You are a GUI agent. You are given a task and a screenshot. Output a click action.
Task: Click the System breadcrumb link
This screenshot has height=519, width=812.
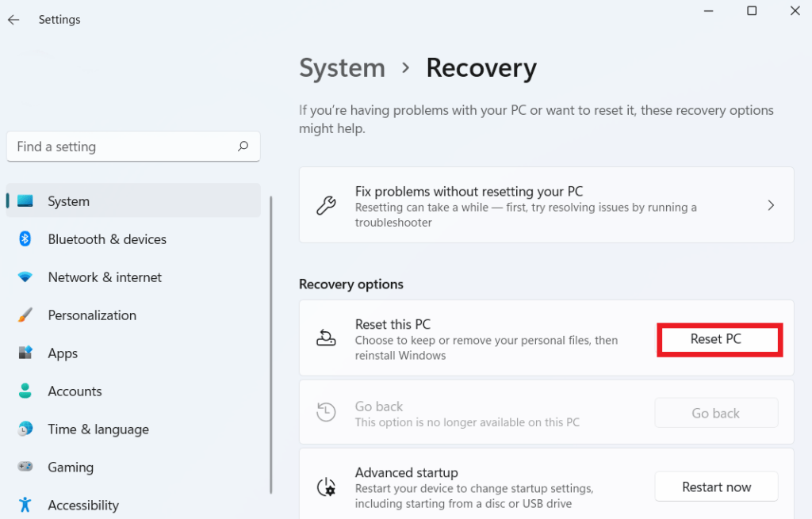[x=342, y=68]
